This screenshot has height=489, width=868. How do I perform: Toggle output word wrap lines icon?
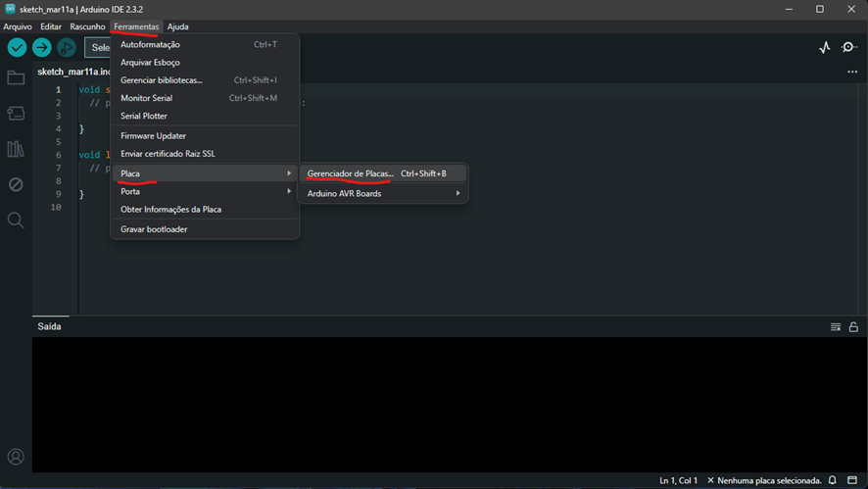click(x=836, y=327)
